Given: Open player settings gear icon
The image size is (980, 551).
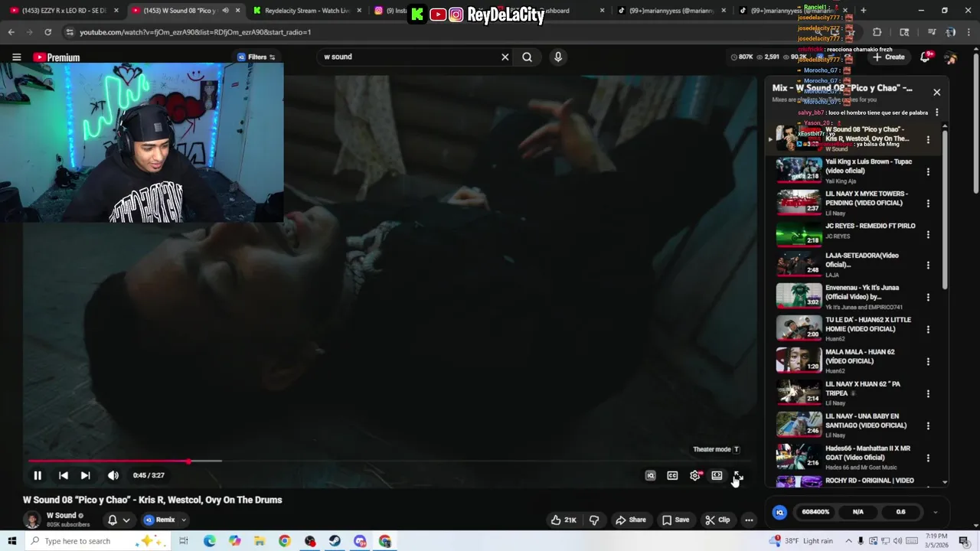Looking at the screenshot, I should (x=695, y=475).
